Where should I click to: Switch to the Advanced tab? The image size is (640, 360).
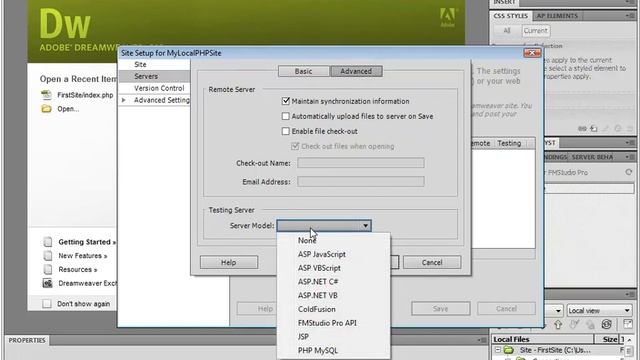pyautogui.click(x=356, y=71)
